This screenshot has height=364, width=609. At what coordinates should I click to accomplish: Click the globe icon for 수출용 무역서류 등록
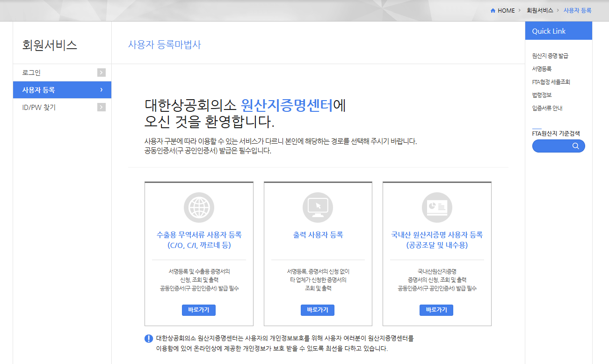point(199,207)
